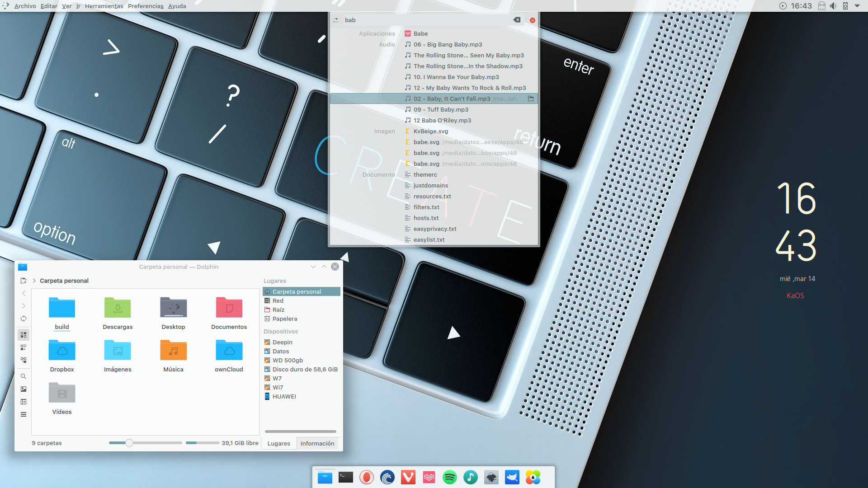Open the Editar menu
Viewport: 868px width, 488px height.
(49, 6)
